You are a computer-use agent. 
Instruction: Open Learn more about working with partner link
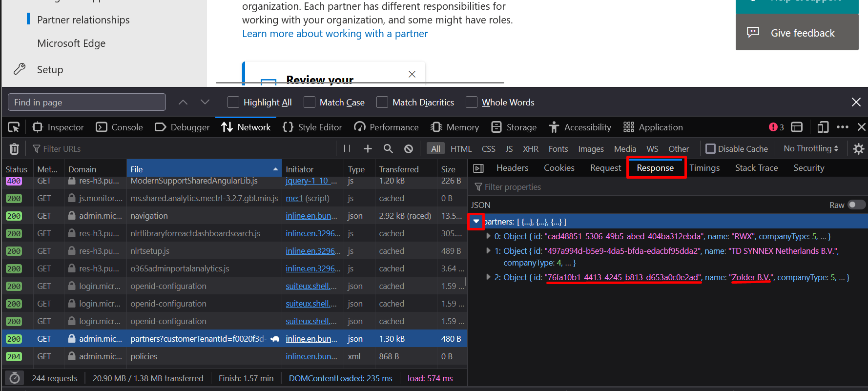pos(335,34)
